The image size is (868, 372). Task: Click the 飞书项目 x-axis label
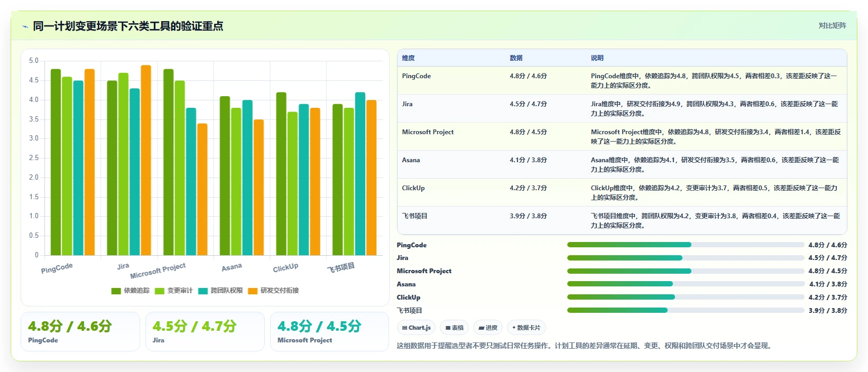point(340,268)
